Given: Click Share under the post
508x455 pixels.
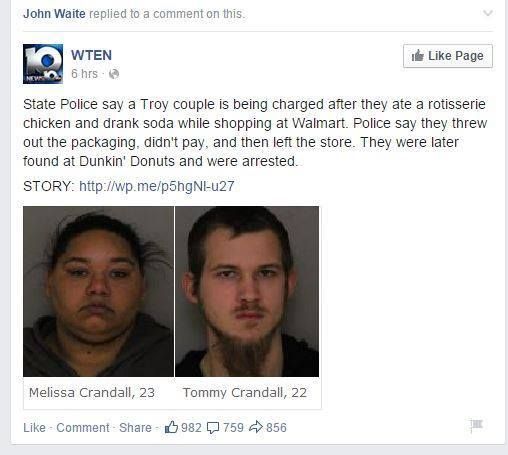Looking at the screenshot, I should click(x=135, y=428).
